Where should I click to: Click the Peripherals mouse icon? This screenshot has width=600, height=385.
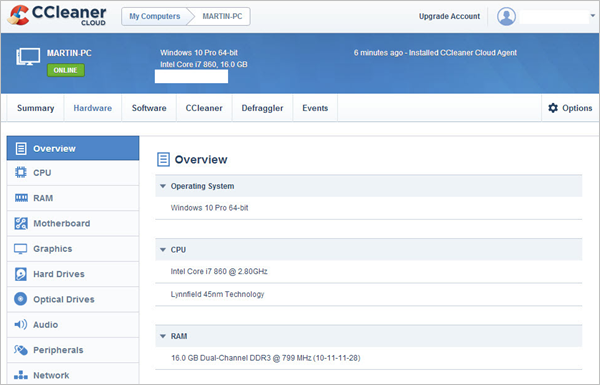click(x=21, y=350)
